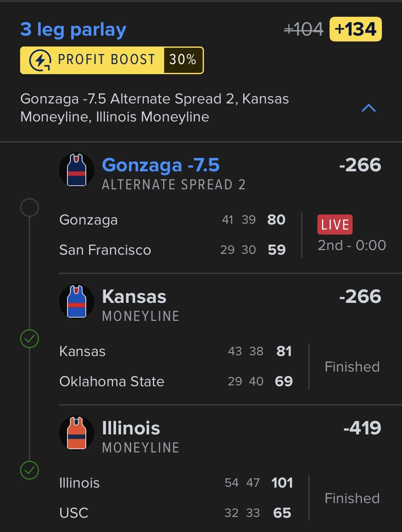Click the green checkmark beside Illinois leg
Viewport: 402px width, 532px height.
(x=29, y=470)
